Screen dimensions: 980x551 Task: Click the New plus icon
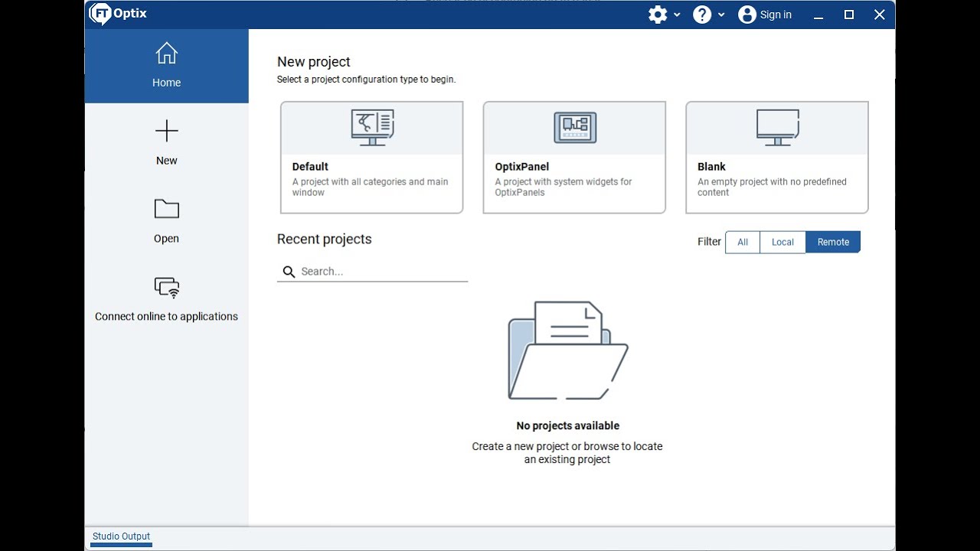click(x=166, y=131)
